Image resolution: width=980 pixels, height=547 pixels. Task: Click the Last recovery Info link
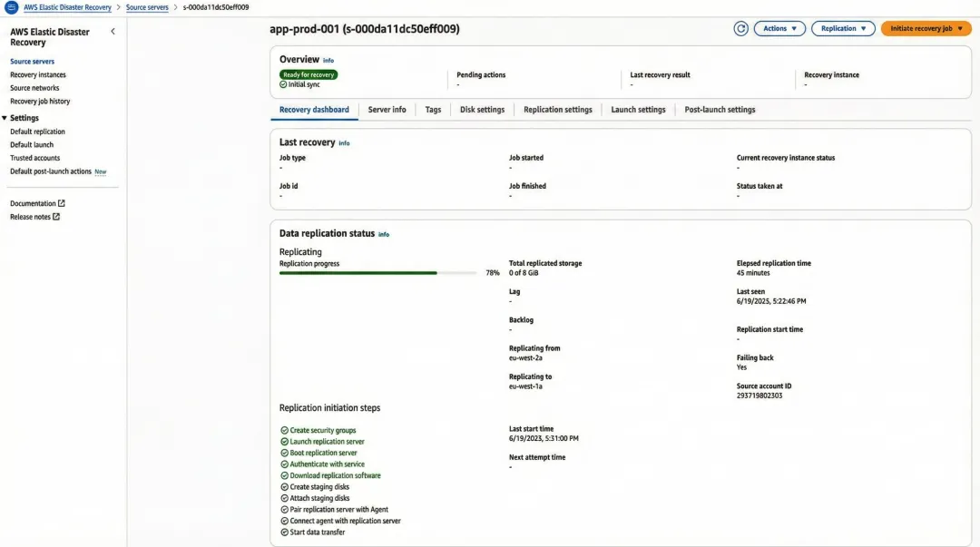tap(343, 142)
